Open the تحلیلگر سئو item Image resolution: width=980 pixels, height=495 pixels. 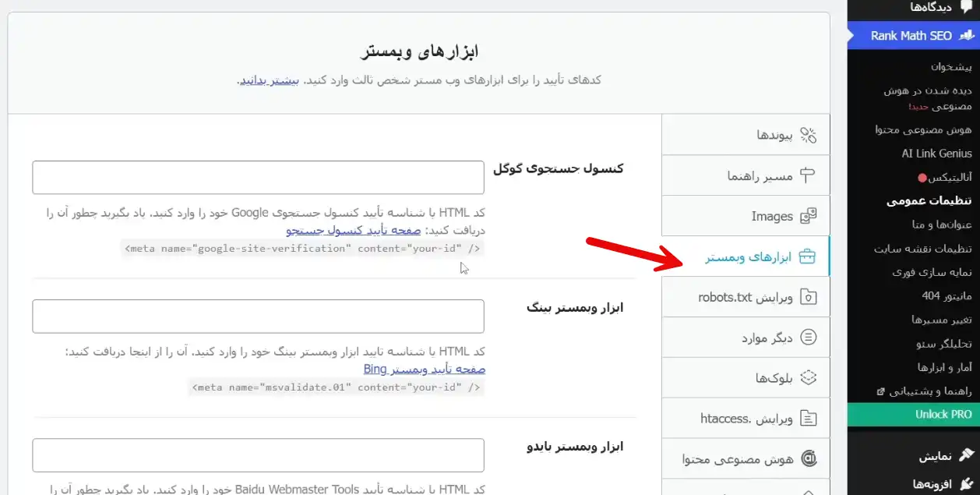(944, 344)
